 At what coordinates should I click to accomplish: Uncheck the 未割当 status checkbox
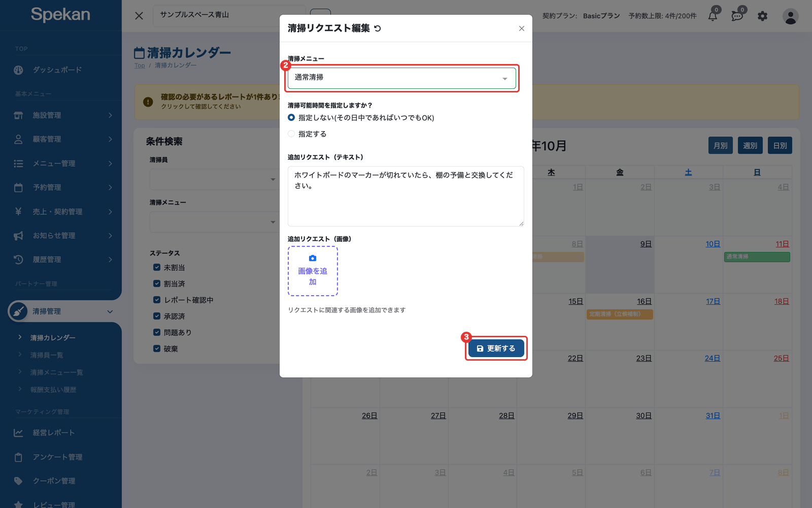(157, 267)
